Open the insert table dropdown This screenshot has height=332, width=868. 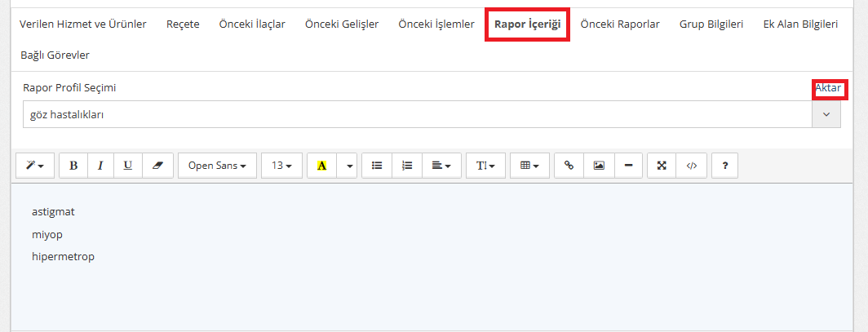click(529, 166)
